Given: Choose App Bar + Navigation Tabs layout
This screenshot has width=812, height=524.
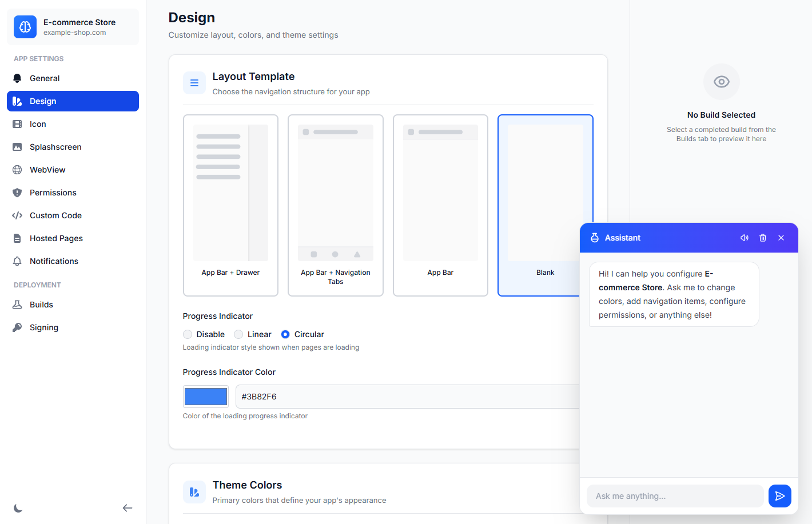Looking at the screenshot, I should pyautogui.click(x=336, y=205).
